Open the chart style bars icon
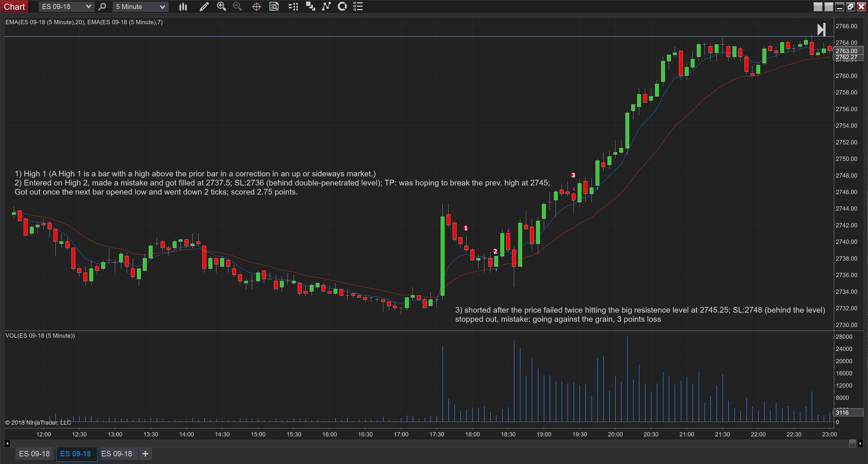The width and height of the screenshot is (868, 464). [183, 7]
